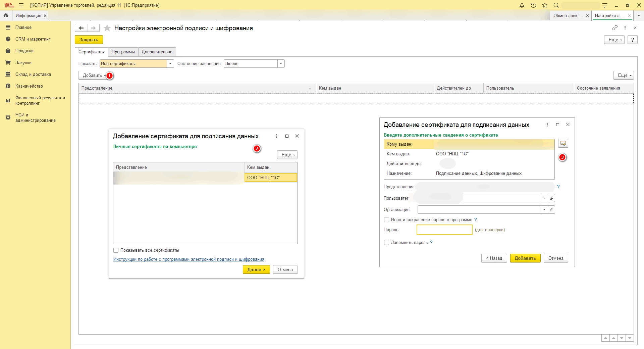Expand 'Организация' dropdown arrow
This screenshot has height=349, width=644.
(x=544, y=210)
